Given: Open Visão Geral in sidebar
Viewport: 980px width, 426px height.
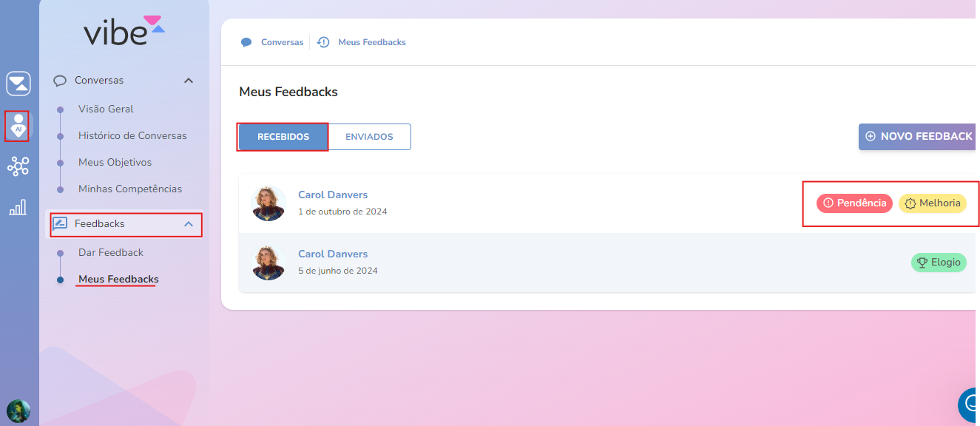Looking at the screenshot, I should pyautogui.click(x=106, y=109).
